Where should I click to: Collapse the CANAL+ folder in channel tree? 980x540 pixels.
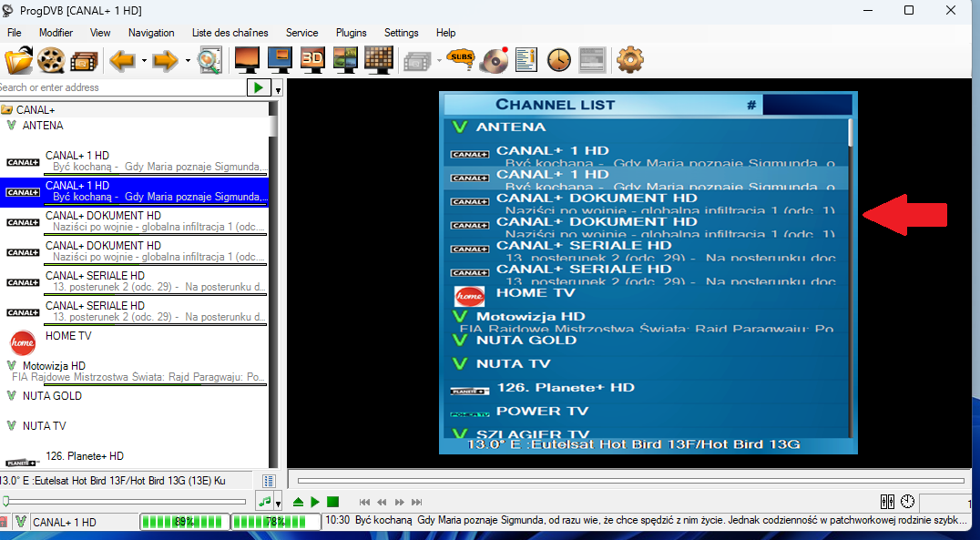pyautogui.click(x=7, y=110)
